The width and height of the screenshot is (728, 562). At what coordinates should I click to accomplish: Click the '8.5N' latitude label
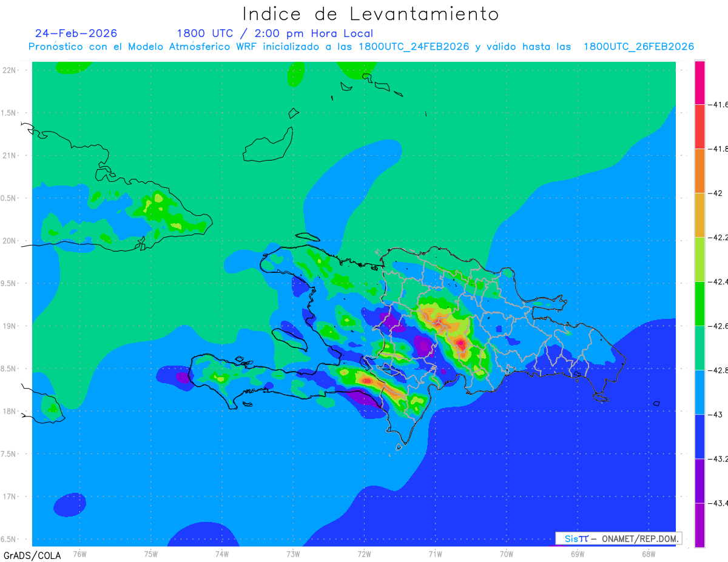coord(9,369)
